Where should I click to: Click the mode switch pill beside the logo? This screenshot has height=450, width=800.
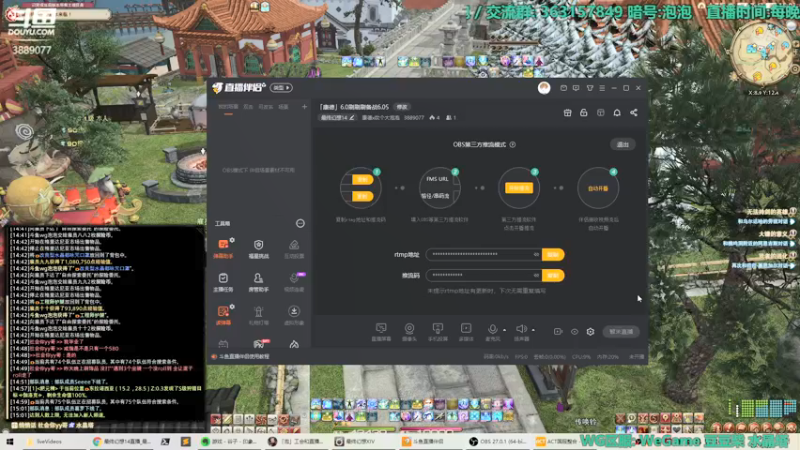click(x=281, y=88)
